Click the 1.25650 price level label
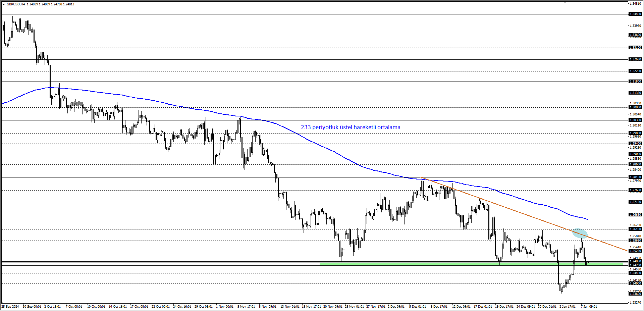Image resolution: width=644 pixels, height=311 pixels. (635, 241)
